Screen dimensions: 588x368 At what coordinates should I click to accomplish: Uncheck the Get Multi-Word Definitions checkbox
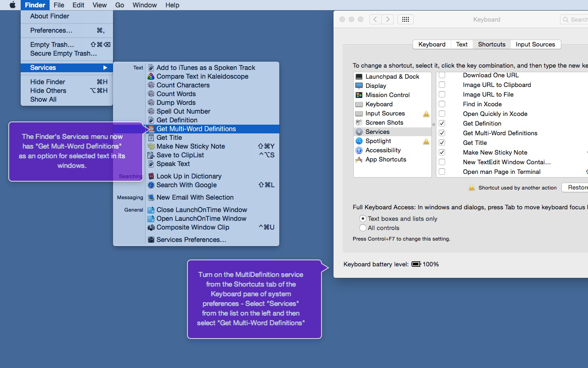(x=442, y=133)
